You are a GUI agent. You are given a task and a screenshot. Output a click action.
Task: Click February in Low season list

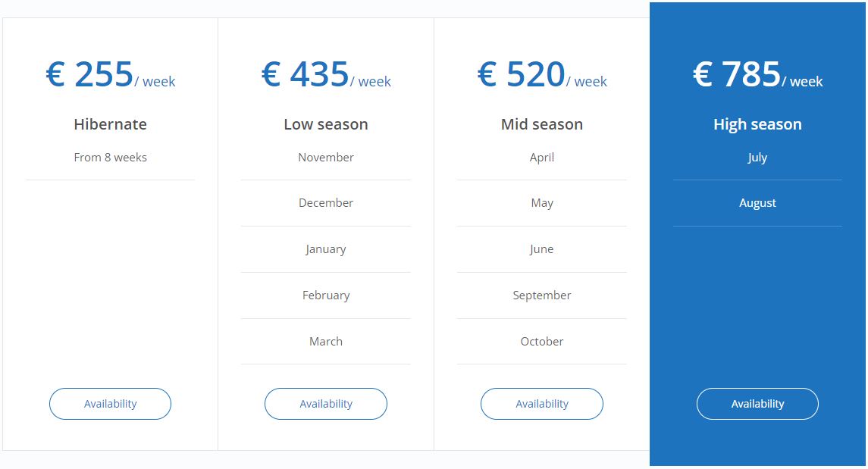(x=326, y=295)
